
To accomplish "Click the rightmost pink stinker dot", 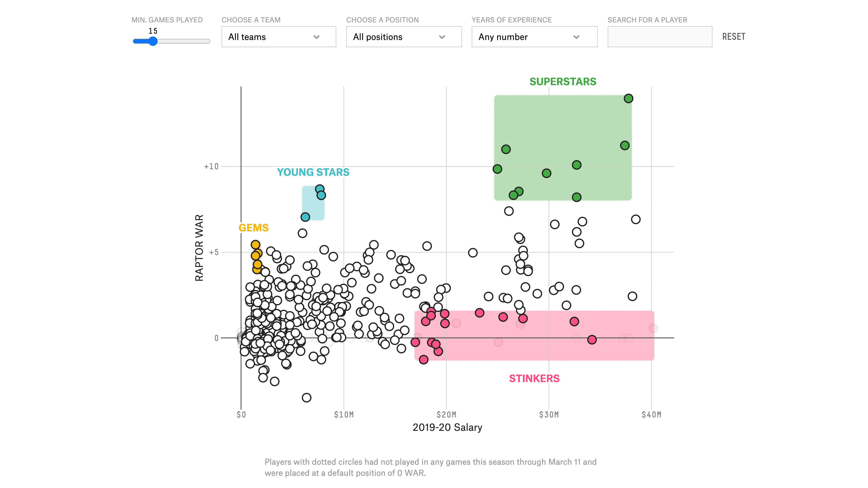I will pos(592,340).
